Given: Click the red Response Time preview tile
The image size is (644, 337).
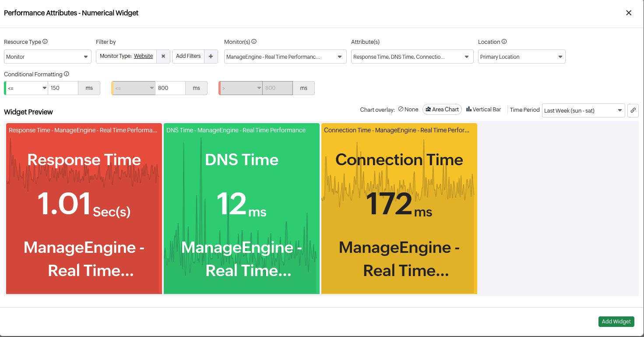Looking at the screenshot, I should coord(84,208).
